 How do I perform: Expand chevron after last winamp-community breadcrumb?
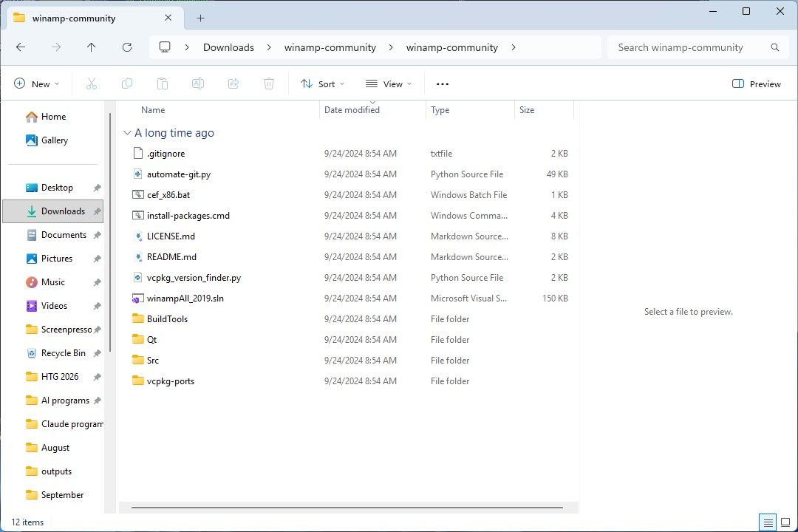click(x=513, y=47)
